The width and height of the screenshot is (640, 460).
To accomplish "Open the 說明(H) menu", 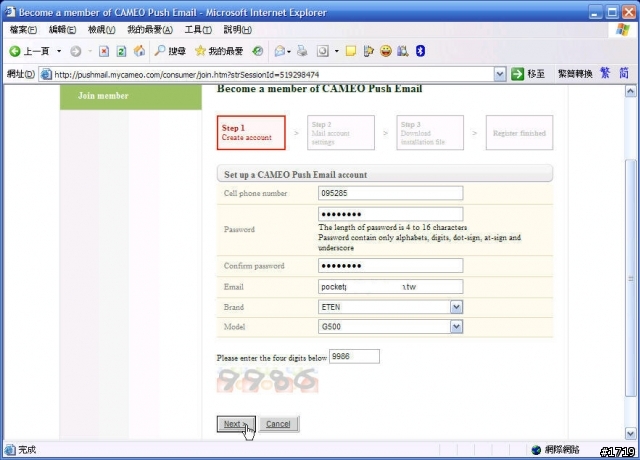I will (238, 30).
